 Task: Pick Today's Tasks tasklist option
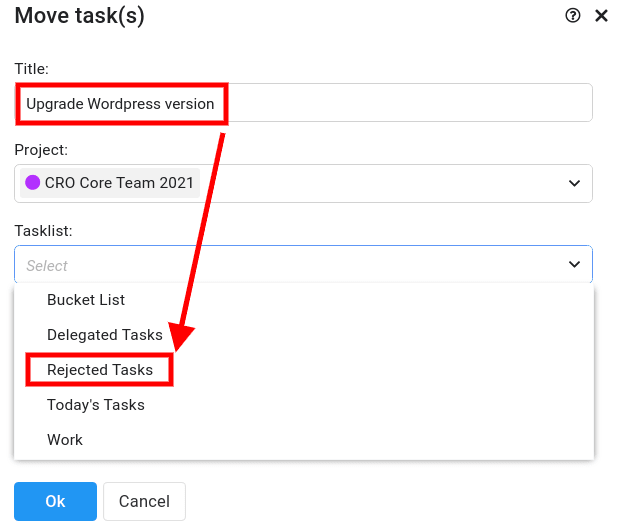click(96, 405)
